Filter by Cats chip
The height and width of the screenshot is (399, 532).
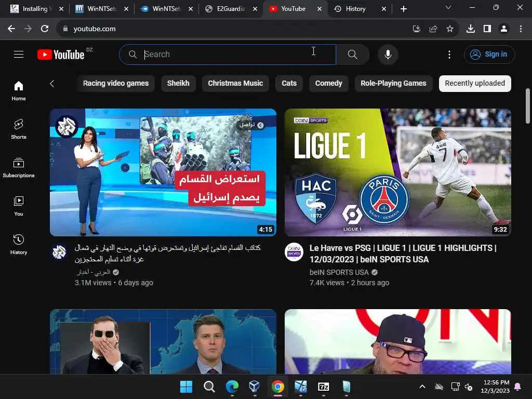point(289,84)
